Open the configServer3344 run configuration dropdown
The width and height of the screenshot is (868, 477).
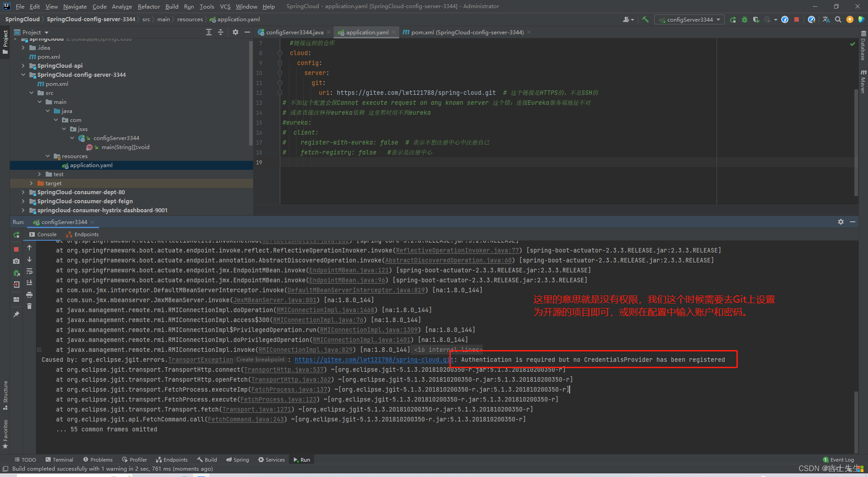[689, 19]
